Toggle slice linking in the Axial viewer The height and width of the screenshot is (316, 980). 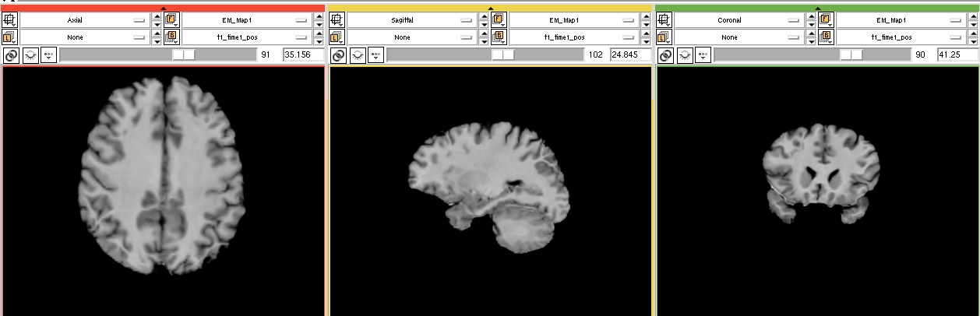[x=11, y=55]
